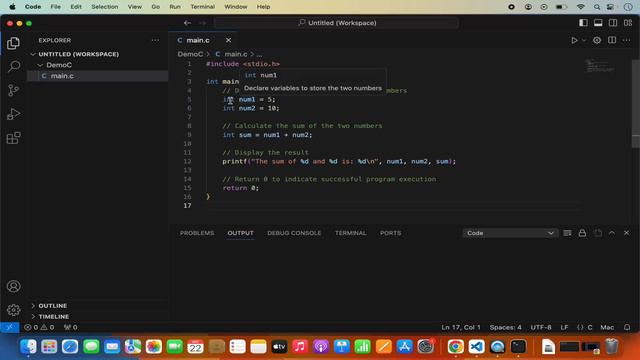Expand the TIMELINE section
This screenshot has height=360, width=640.
[98, 317]
